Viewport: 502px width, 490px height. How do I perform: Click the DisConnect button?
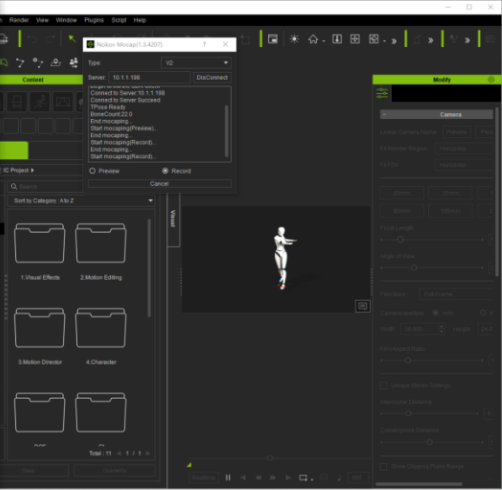(212, 77)
